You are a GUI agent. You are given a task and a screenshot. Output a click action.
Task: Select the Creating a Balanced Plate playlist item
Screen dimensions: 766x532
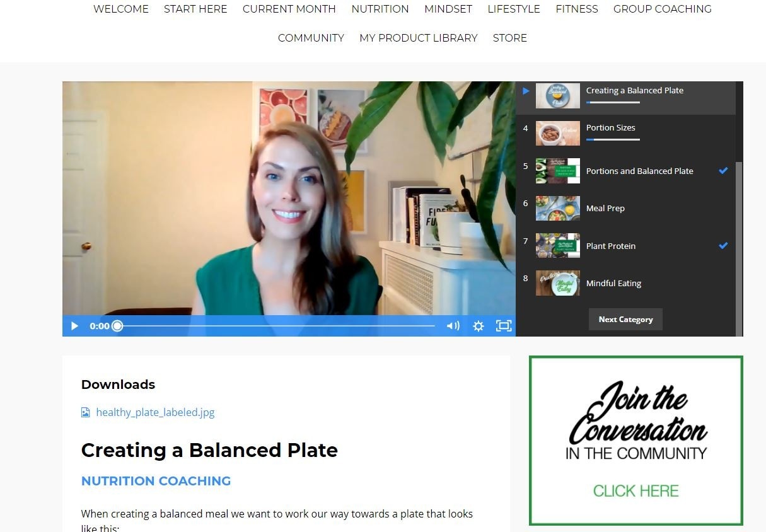(625, 96)
